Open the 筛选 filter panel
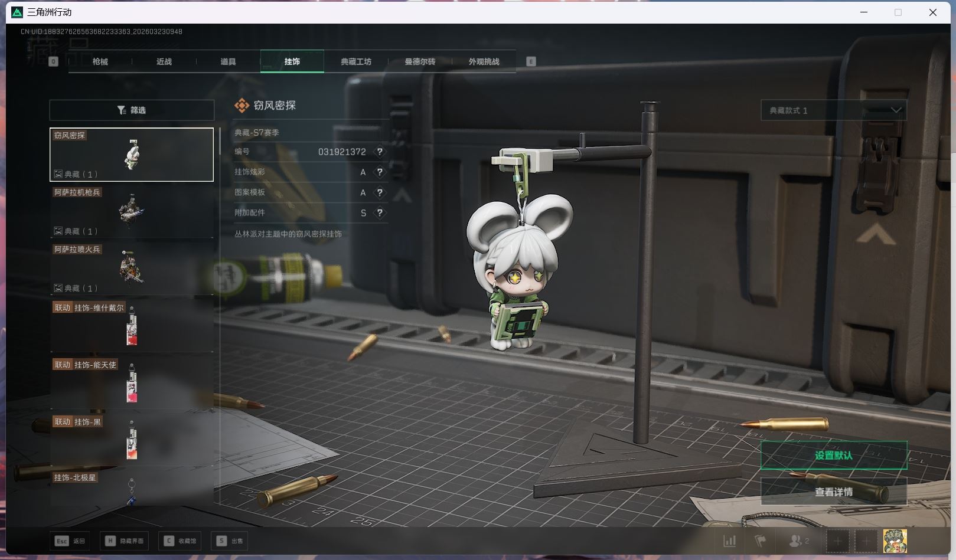The width and height of the screenshot is (956, 560). coord(132,110)
